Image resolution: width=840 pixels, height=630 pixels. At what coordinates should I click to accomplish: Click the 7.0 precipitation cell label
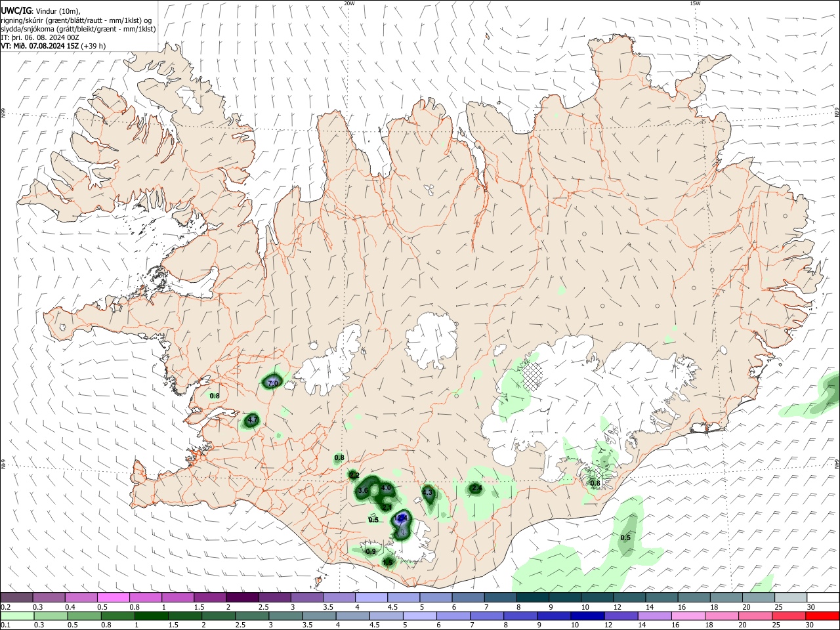(x=273, y=383)
